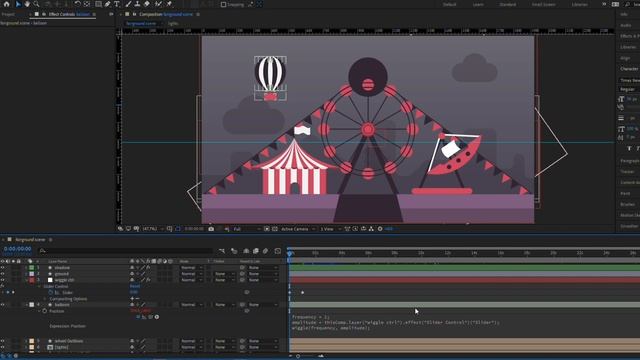This screenshot has height=360, width=640.
Task: Select the Roto Brush tool
Action: point(158,4)
